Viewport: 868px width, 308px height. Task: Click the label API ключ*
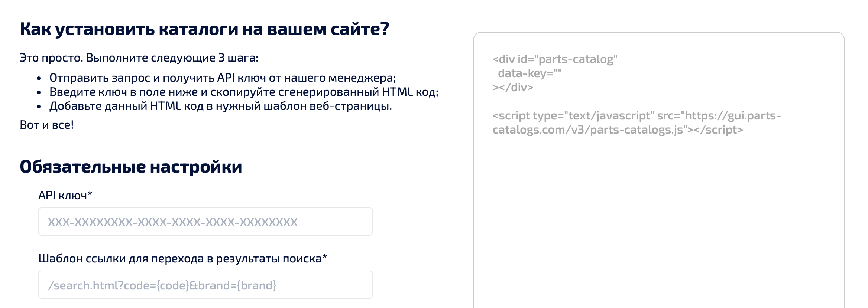click(x=65, y=195)
